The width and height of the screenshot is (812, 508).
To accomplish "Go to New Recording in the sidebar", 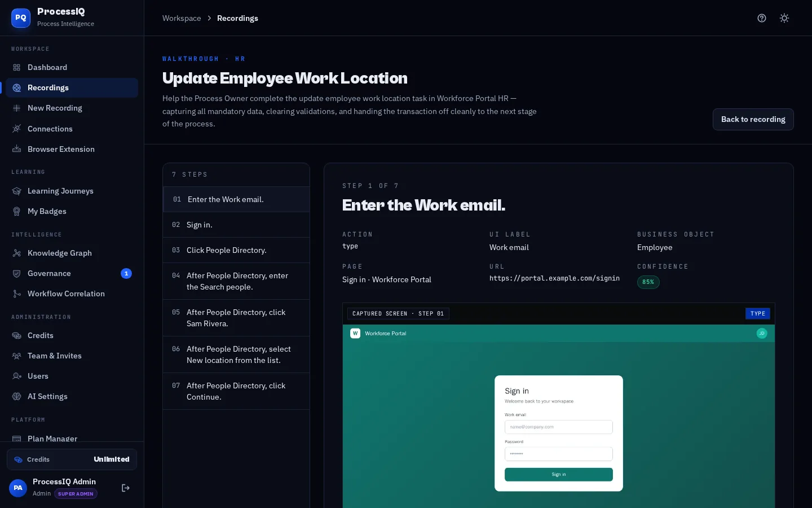I will click(x=72, y=108).
